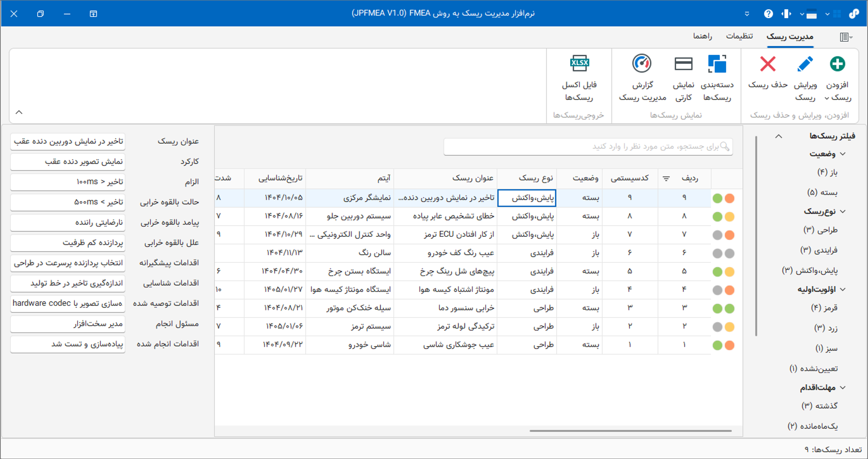Click the ویرایش ریسک pencil icon
Image resolution: width=868 pixels, height=459 pixels.
tap(805, 64)
